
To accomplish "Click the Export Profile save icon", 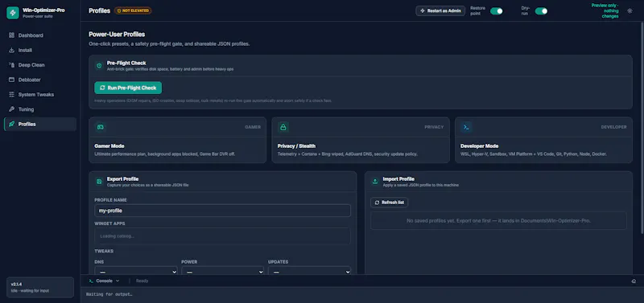I will point(99,181).
